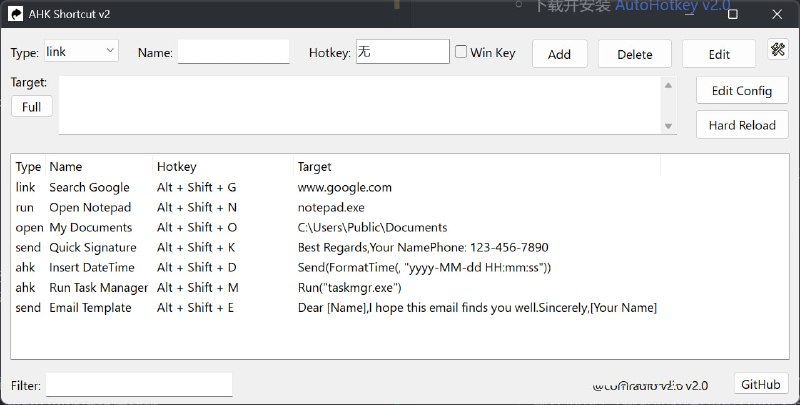Image resolution: width=800 pixels, height=405 pixels.
Task: Open the tools settings icon button
Action: [x=778, y=50]
